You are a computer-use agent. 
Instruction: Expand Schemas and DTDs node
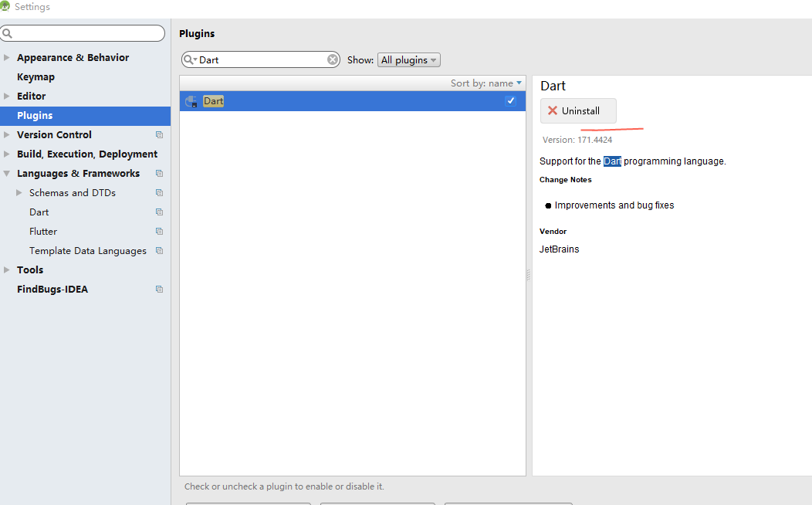[x=19, y=193]
